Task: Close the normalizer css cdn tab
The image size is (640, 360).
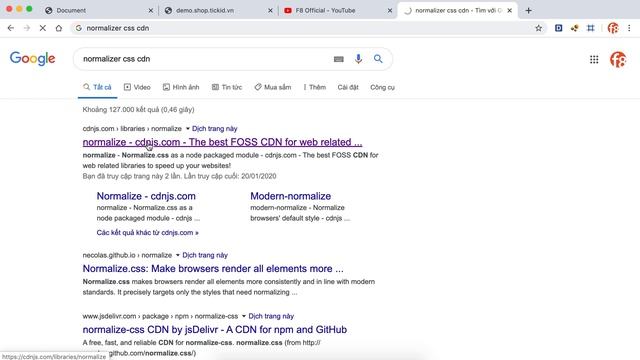Action: 509,11
